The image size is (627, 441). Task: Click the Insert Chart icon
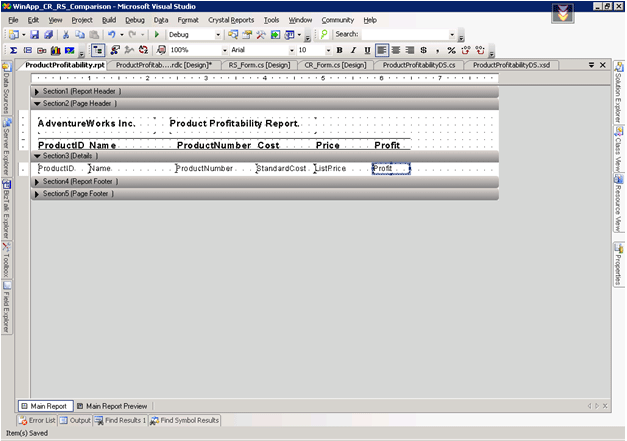(x=56, y=50)
